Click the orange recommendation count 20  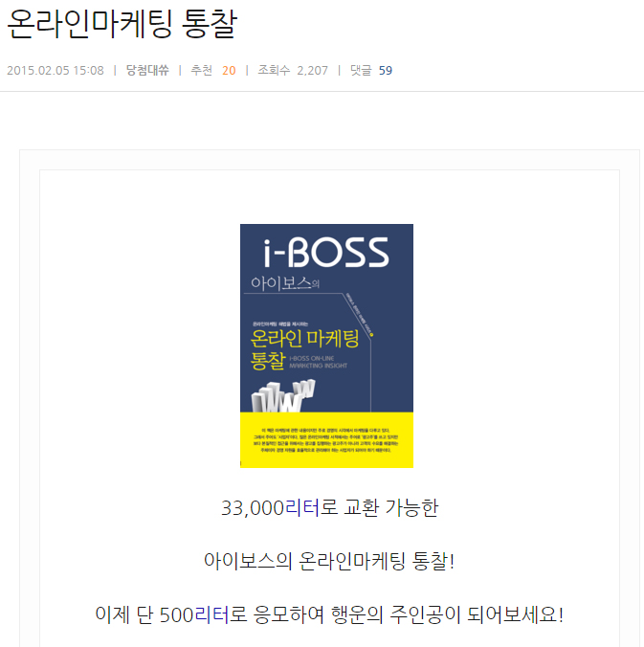(x=229, y=71)
